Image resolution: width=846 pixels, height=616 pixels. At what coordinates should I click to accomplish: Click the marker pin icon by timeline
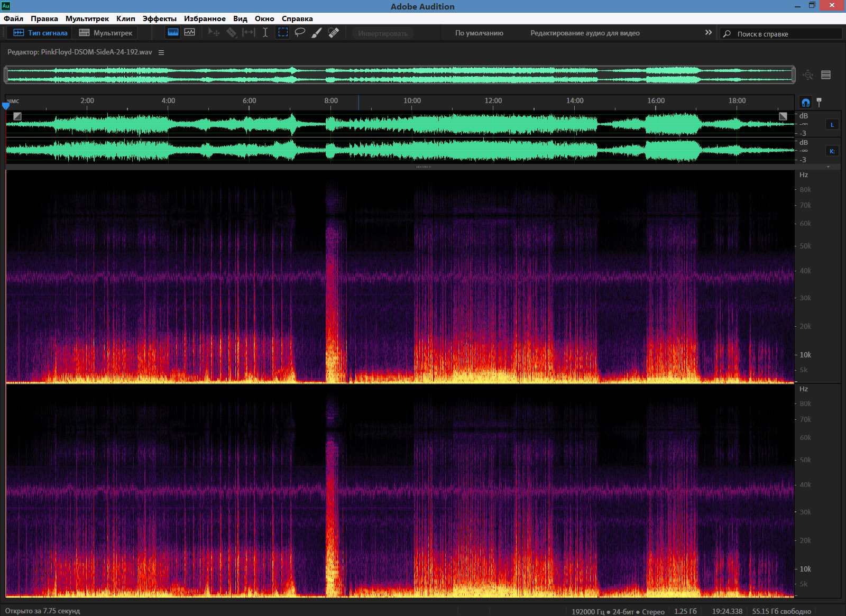click(819, 102)
